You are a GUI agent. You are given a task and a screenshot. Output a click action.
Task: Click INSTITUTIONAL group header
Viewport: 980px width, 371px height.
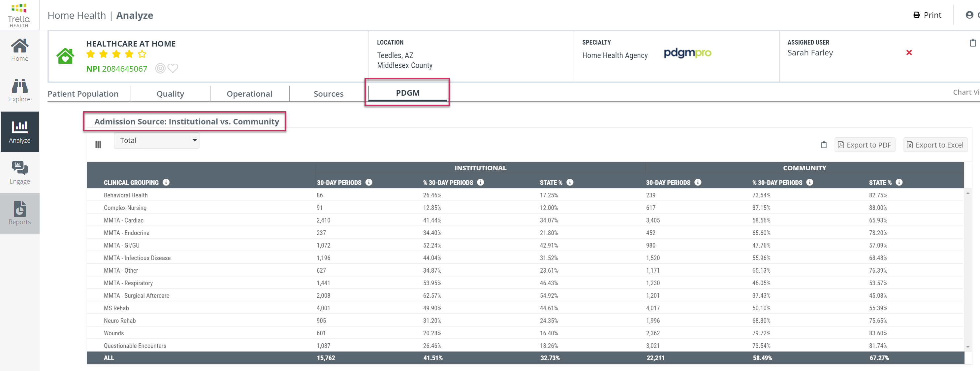[480, 168]
